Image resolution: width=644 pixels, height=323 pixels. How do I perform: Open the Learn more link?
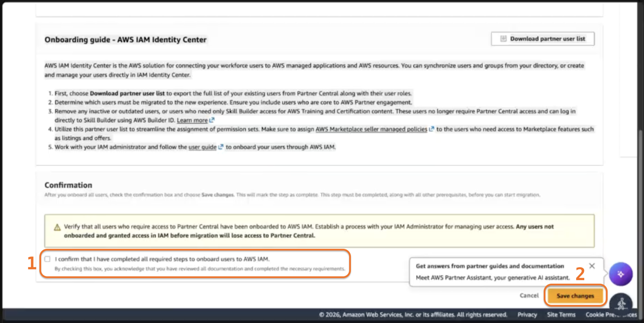[x=192, y=120]
